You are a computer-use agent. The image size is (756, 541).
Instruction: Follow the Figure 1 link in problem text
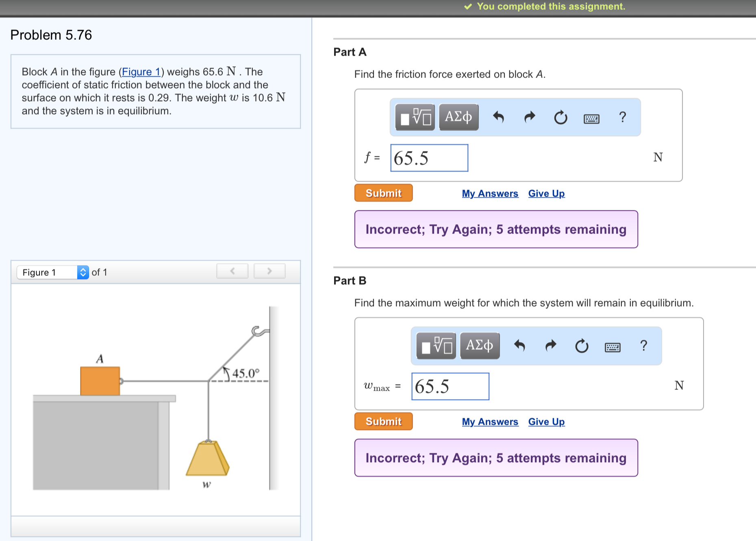click(141, 72)
